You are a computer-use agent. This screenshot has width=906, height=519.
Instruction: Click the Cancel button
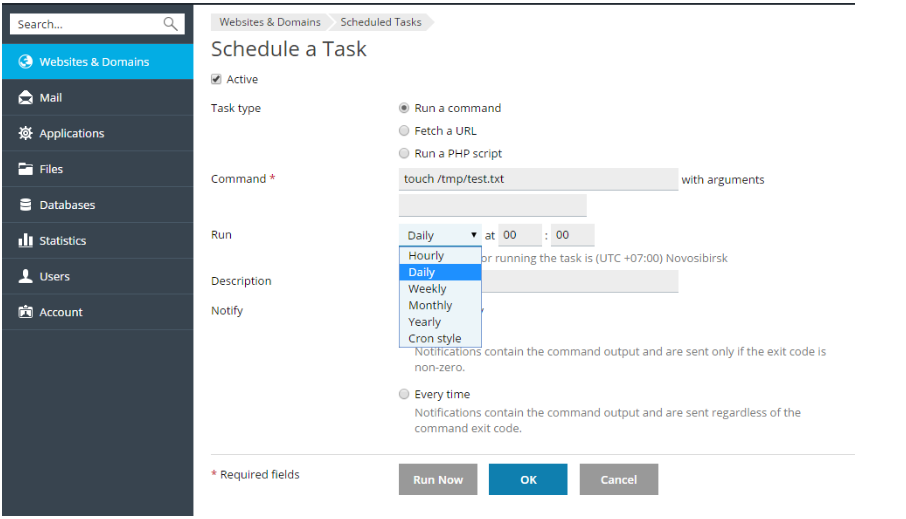[x=619, y=479]
